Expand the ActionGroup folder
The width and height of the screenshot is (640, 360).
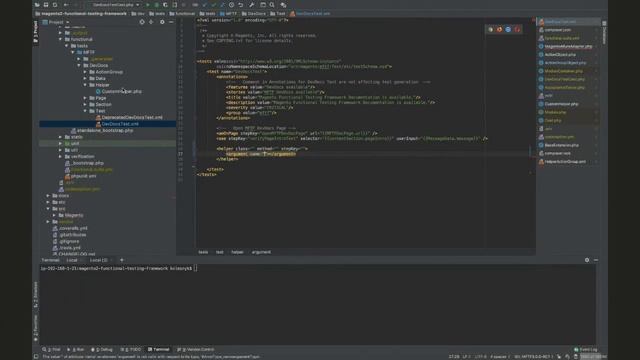pyautogui.click(x=85, y=72)
